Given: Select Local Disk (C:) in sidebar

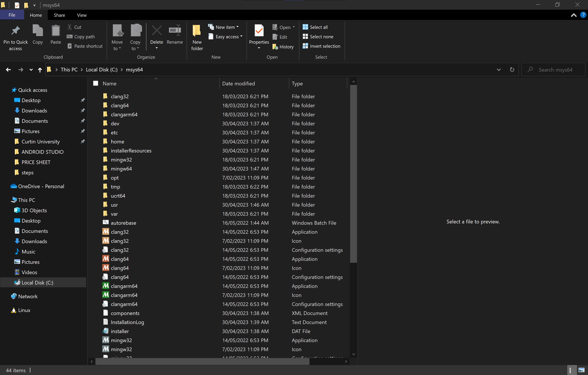Looking at the screenshot, I should coord(43,283).
